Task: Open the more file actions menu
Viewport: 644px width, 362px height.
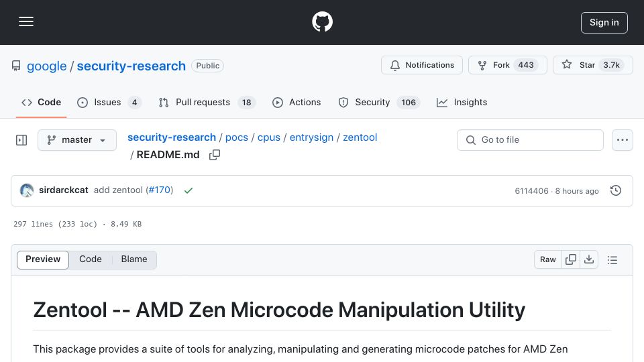Action: pyautogui.click(x=623, y=140)
